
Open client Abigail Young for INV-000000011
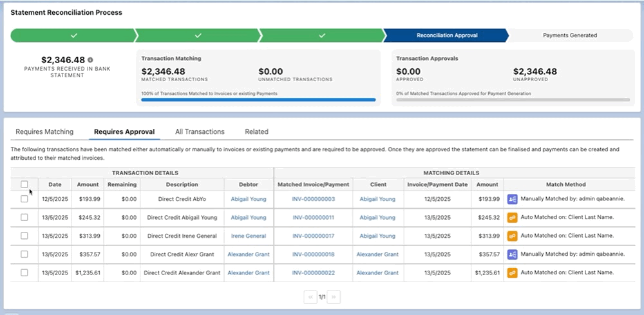tap(377, 217)
